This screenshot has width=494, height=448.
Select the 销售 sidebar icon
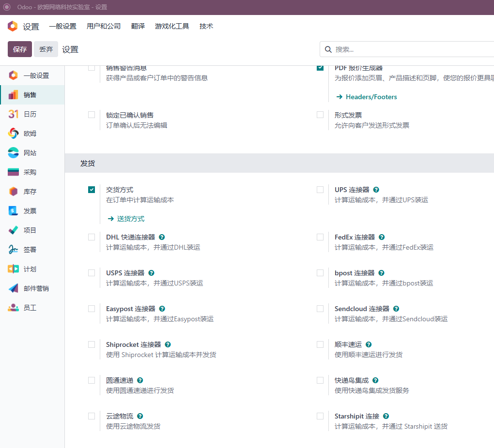click(x=13, y=95)
